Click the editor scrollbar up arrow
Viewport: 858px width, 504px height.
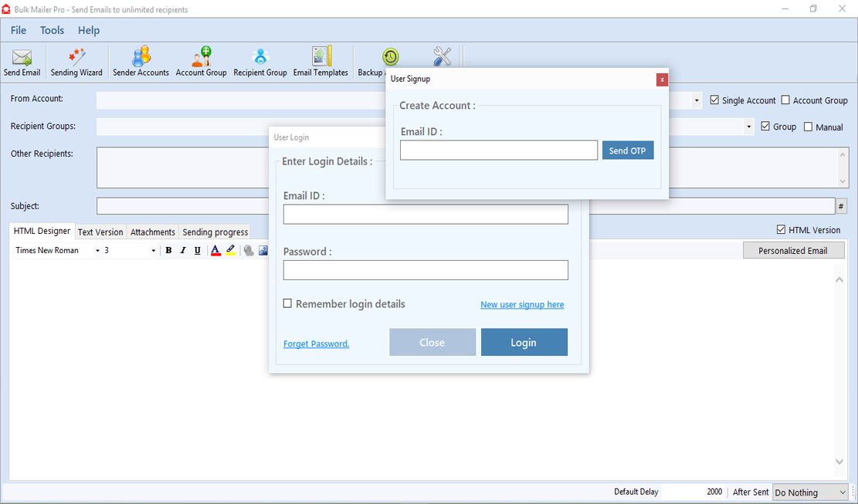pos(839,280)
